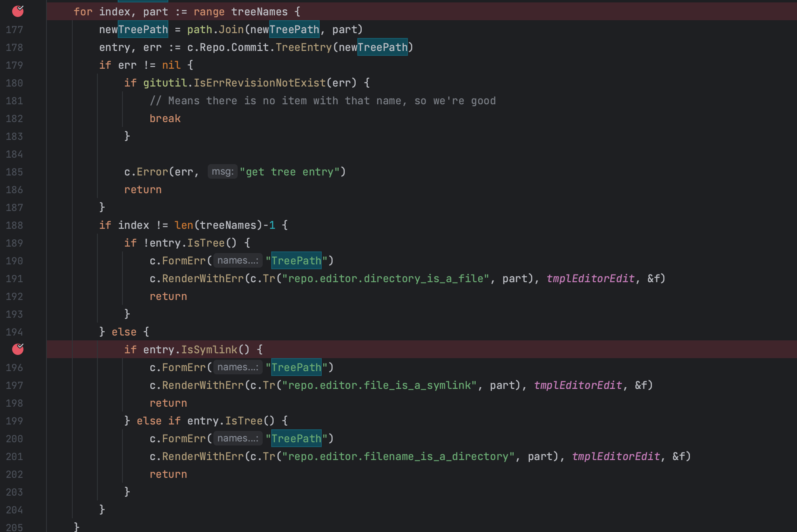Click 'IsSymlink' method call
797x532 pixels.
[209, 350]
